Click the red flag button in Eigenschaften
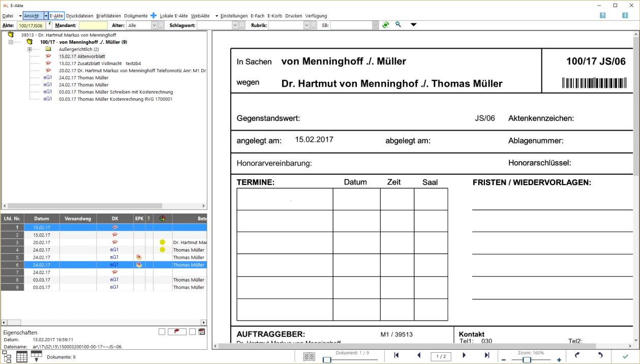Image resolution: width=640 pixels, height=364 pixels. tap(177, 332)
